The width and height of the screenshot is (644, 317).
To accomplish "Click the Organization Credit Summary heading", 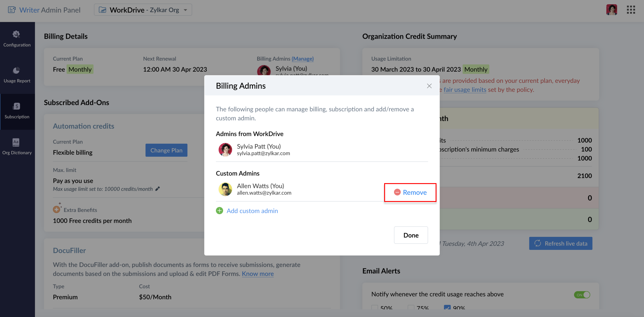I will [x=409, y=36].
